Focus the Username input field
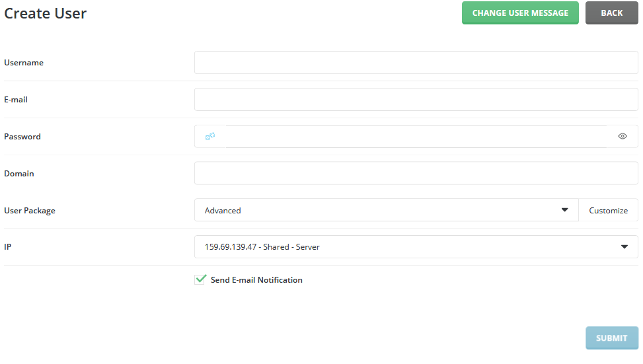The width and height of the screenshot is (643, 364). coord(416,63)
